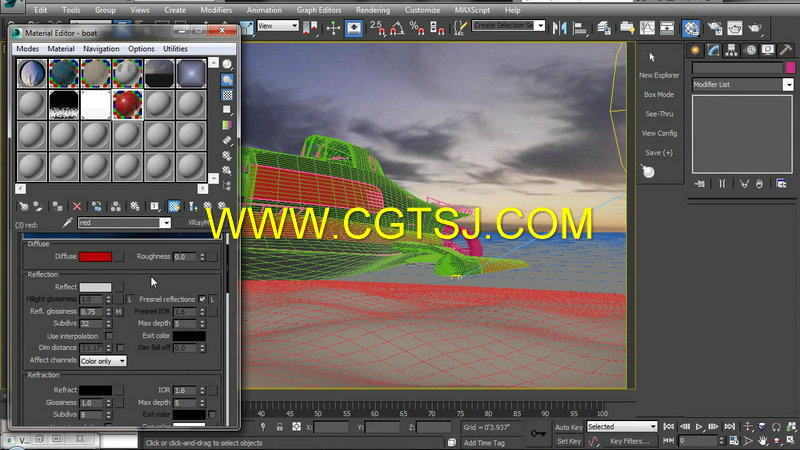This screenshot has width=800, height=450.
Task: Open the MAXScript main menu
Action: coord(472,10)
